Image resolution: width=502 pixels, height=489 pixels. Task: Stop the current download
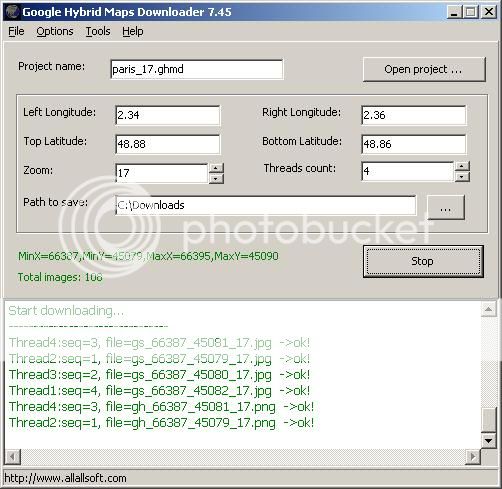(x=423, y=261)
